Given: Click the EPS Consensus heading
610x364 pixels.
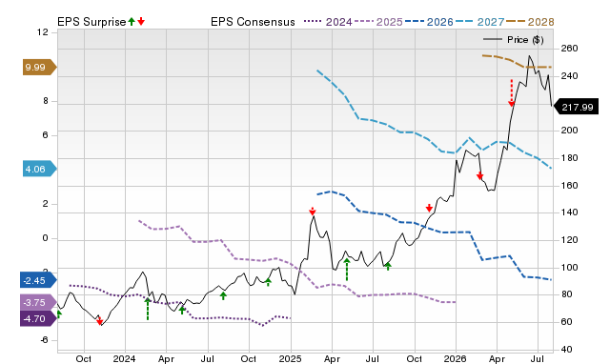Looking at the screenshot, I should [x=253, y=22].
